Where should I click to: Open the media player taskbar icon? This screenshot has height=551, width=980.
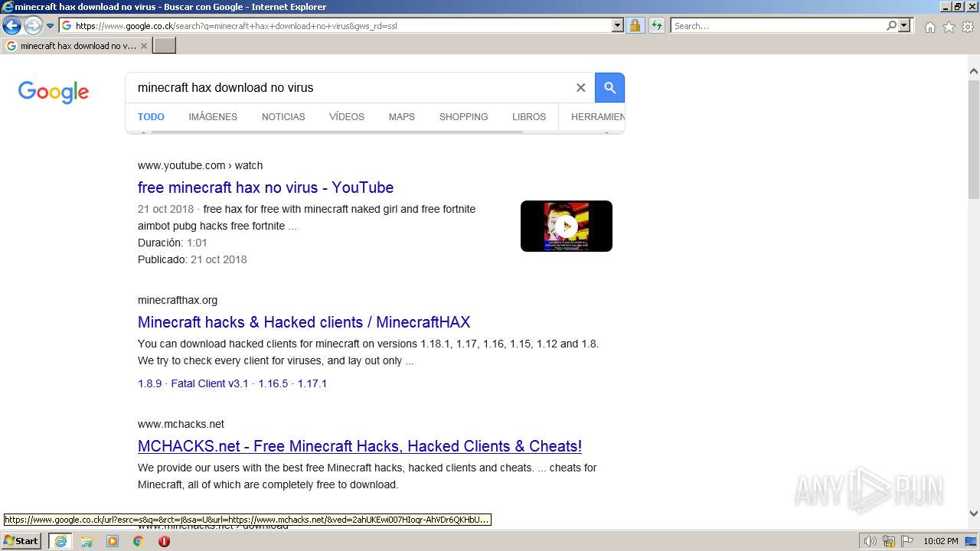113,541
